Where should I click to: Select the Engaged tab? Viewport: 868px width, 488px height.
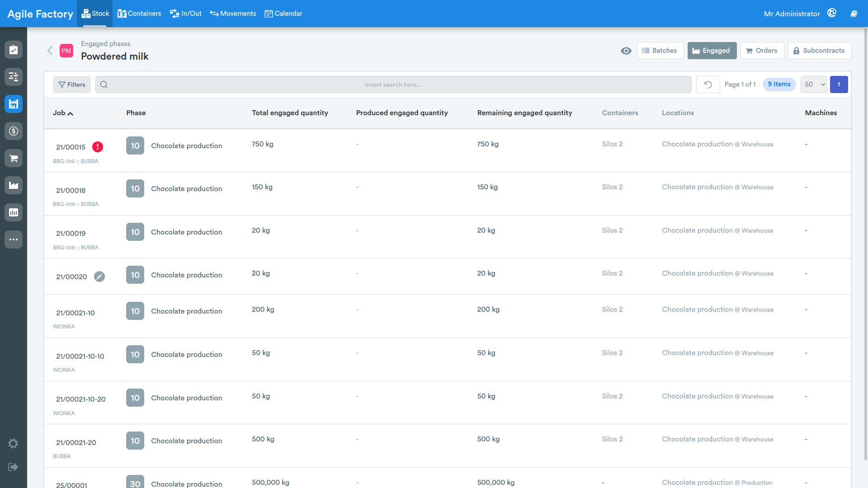pos(712,51)
